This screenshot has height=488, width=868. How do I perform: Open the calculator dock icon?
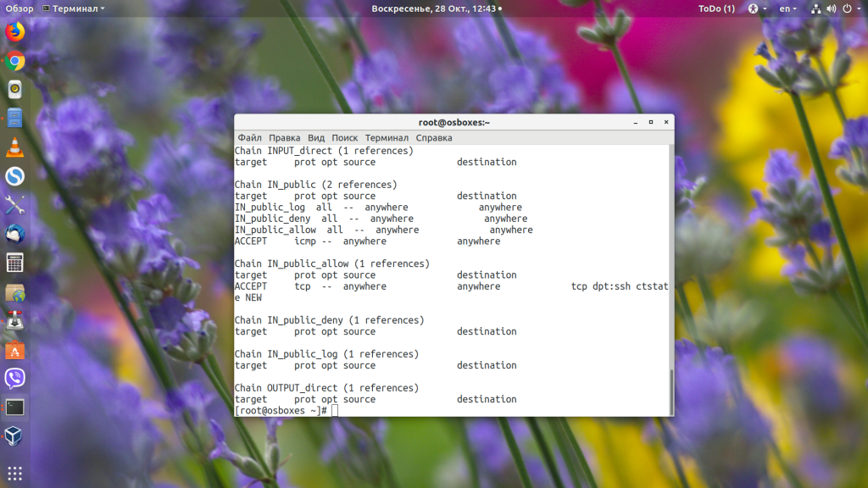[x=15, y=263]
